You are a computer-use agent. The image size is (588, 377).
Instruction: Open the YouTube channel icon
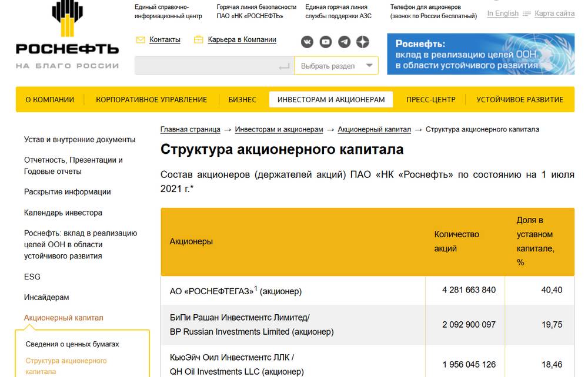click(x=326, y=42)
